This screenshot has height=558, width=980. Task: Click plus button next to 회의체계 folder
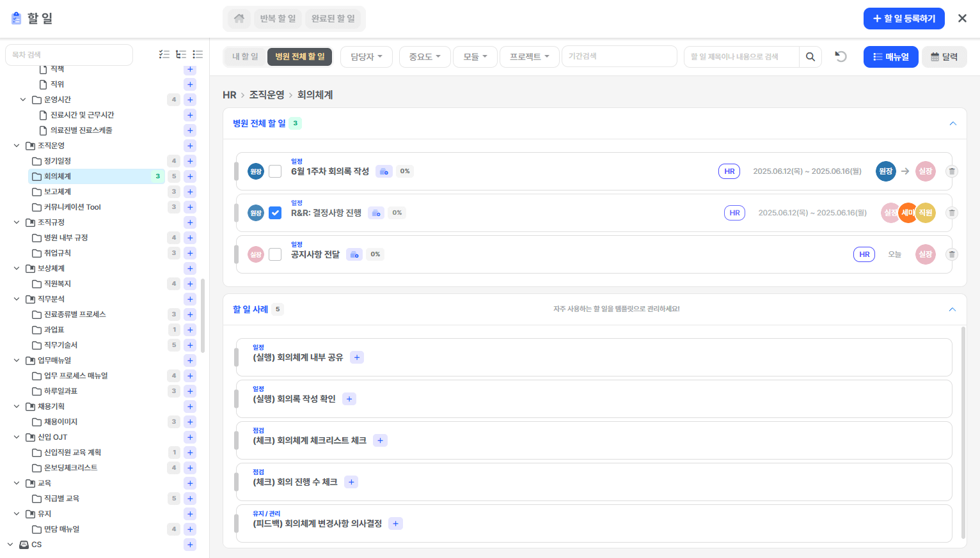[190, 176]
